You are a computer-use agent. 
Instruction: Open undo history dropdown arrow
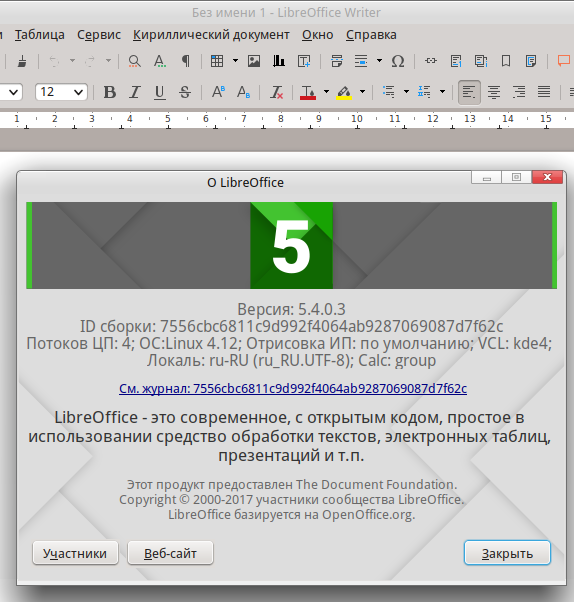72,61
